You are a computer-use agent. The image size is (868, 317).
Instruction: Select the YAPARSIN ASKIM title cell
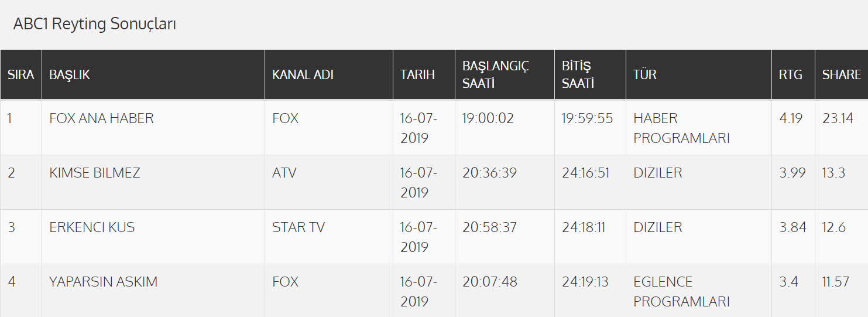[104, 282]
